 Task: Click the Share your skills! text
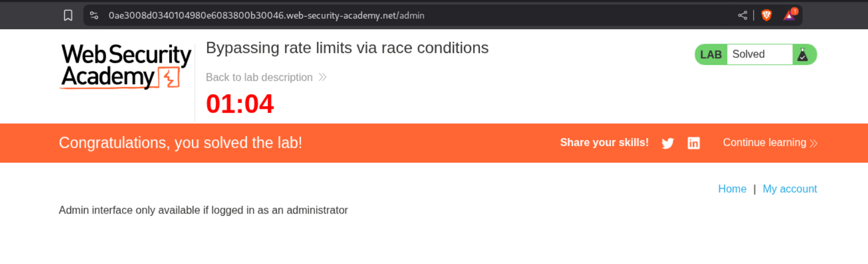[x=604, y=142]
